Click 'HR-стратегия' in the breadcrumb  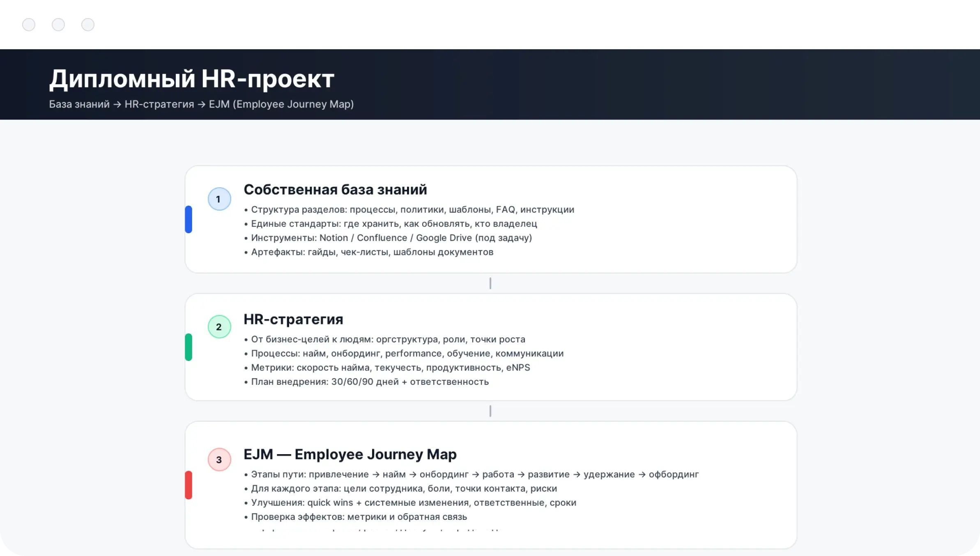(159, 104)
